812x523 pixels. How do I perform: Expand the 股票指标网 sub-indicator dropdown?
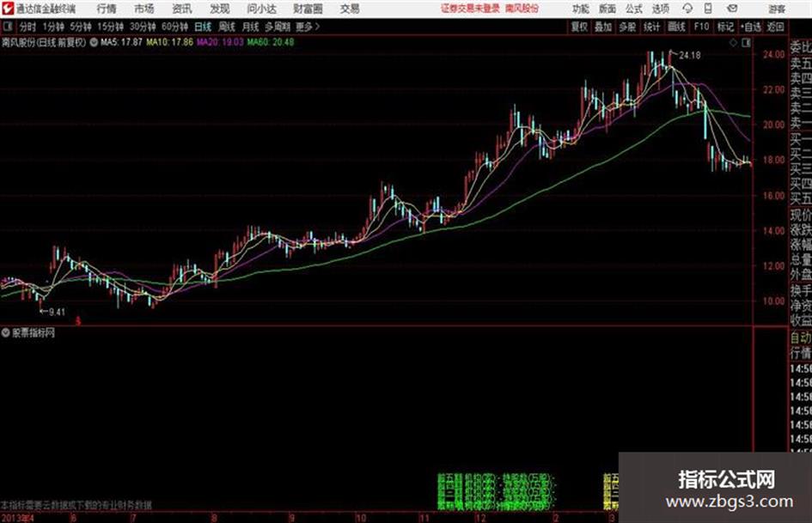[6, 332]
